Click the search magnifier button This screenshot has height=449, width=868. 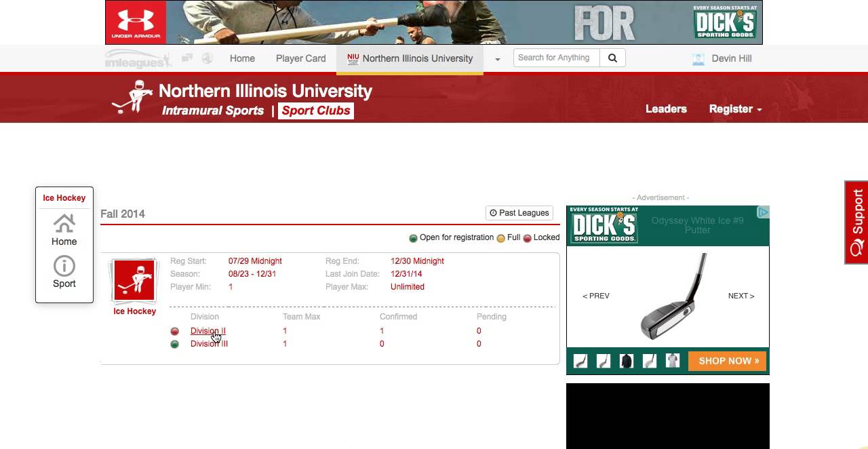pyautogui.click(x=612, y=58)
